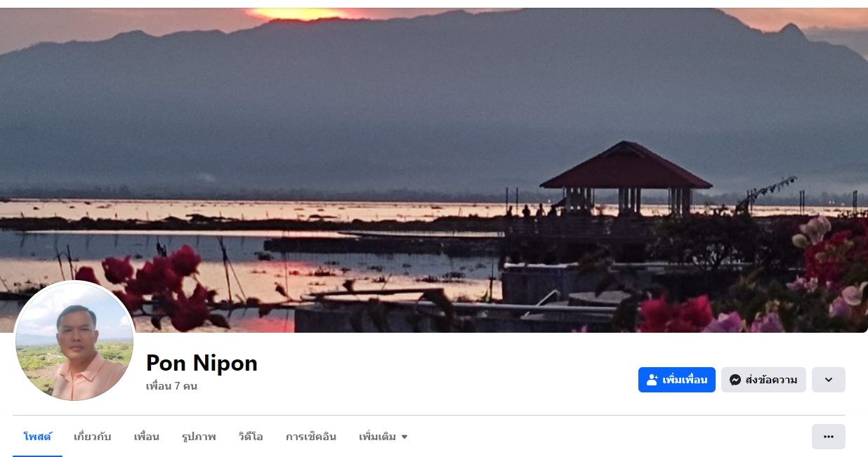Click the ส่งข้อความ button text
The height and width of the screenshot is (457, 868).
click(x=771, y=380)
